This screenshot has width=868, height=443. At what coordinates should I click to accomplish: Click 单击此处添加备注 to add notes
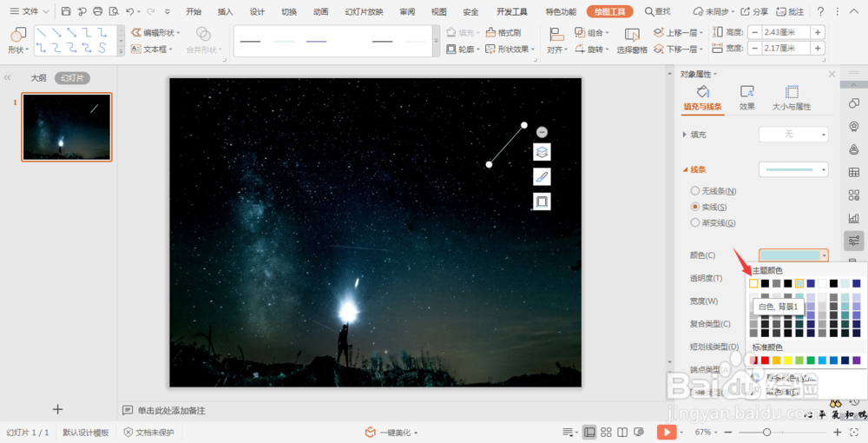171,410
